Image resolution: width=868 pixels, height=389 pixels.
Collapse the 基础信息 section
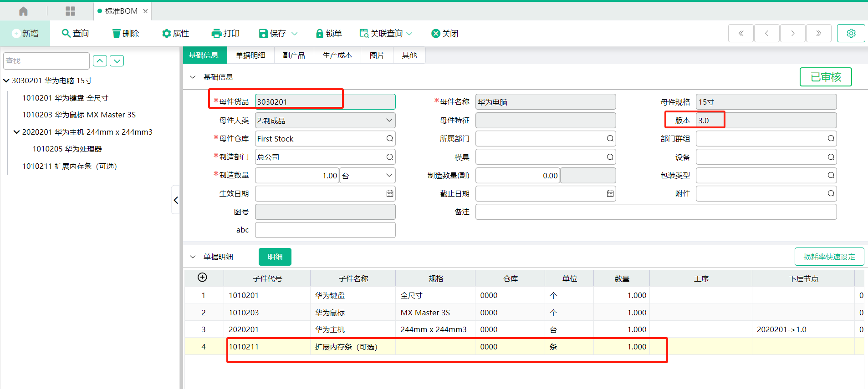(193, 77)
